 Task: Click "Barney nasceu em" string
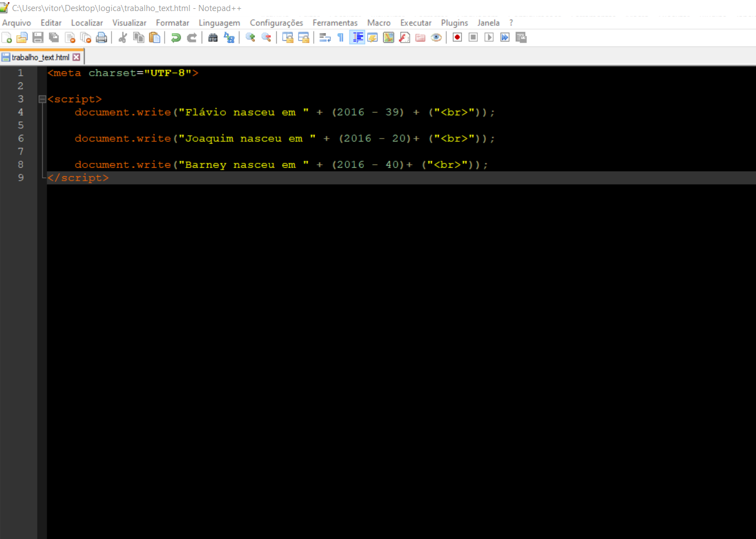click(244, 165)
